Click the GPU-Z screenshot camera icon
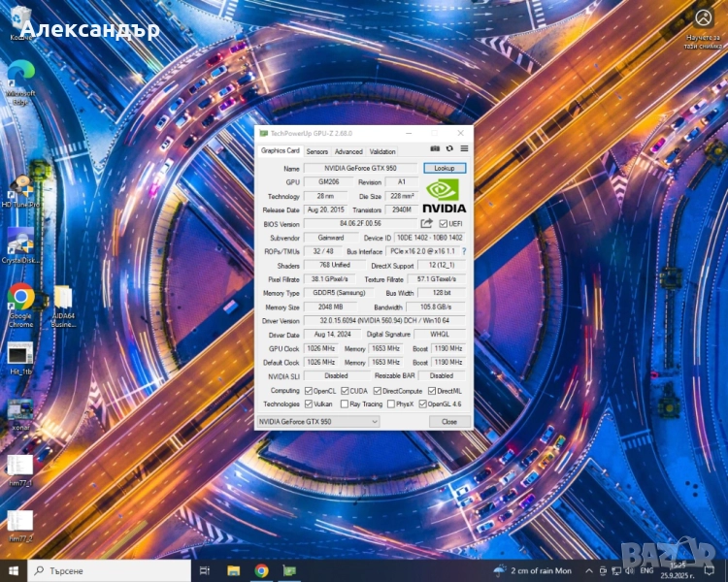This screenshot has width=728, height=582. 435,148
